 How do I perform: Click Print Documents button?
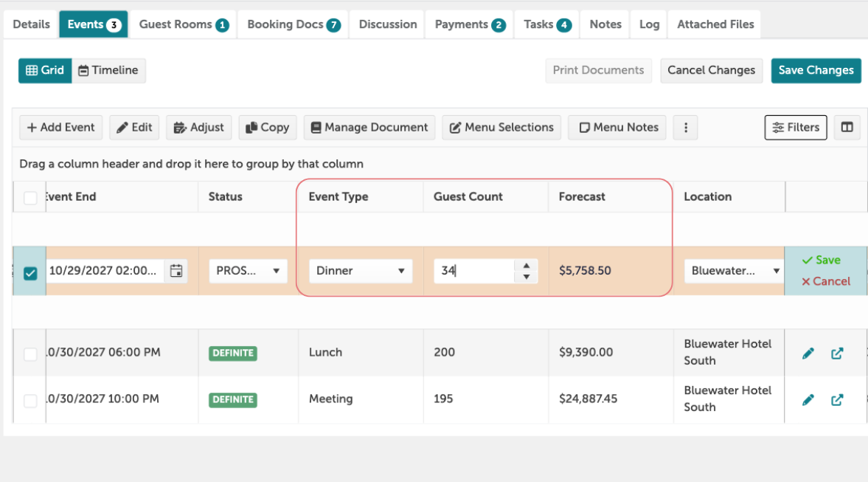pos(598,70)
